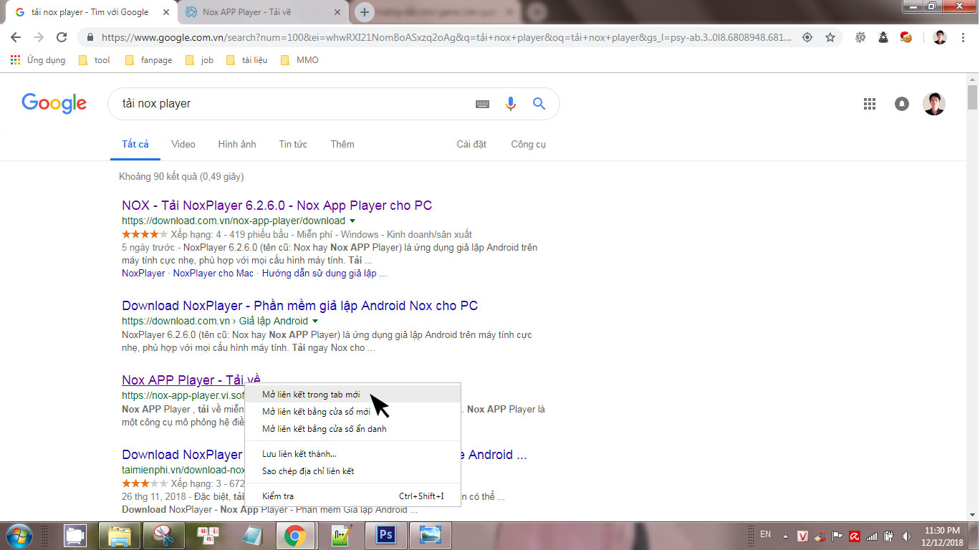Viewport: 980px width, 550px height.
Task: Choose Lưu liên kết thành... in context menu
Action: (352, 454)
